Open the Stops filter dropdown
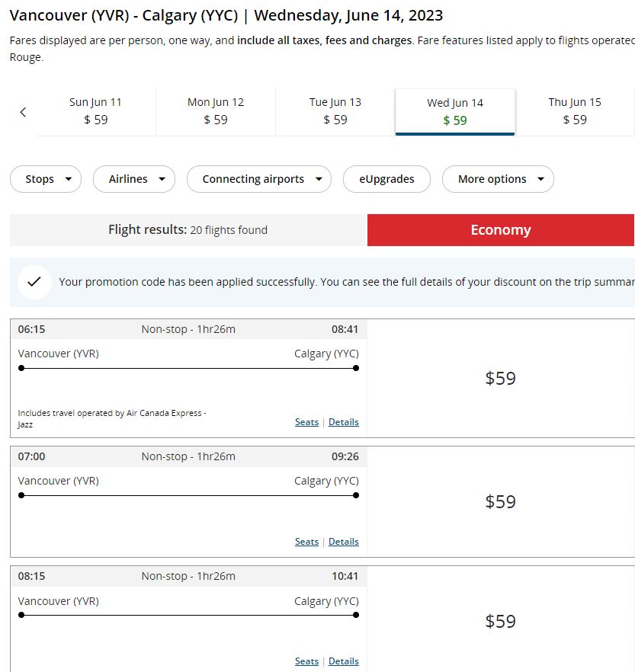Screen dimensions: 635x672 [x=46, y=179]
